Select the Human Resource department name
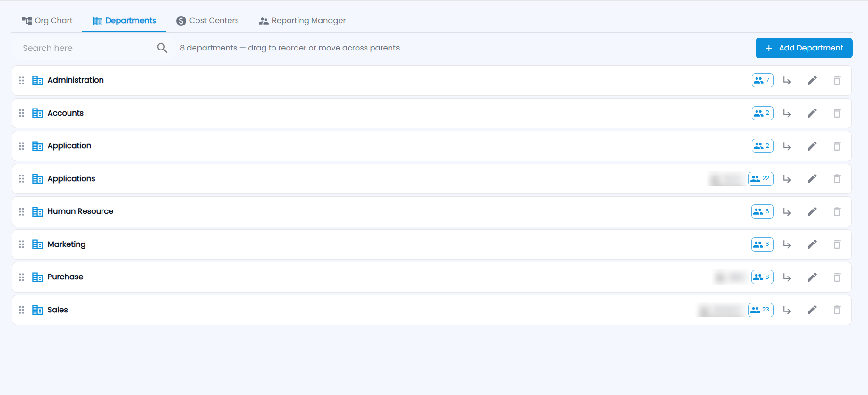This screenshot has width=868, height=395. coord(80,211)
